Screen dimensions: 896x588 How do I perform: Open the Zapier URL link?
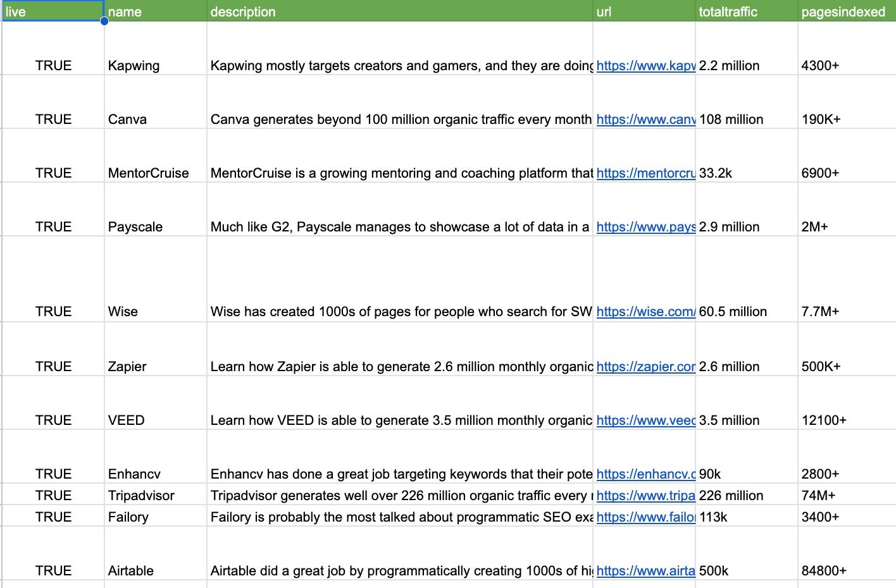click(646, 366)
